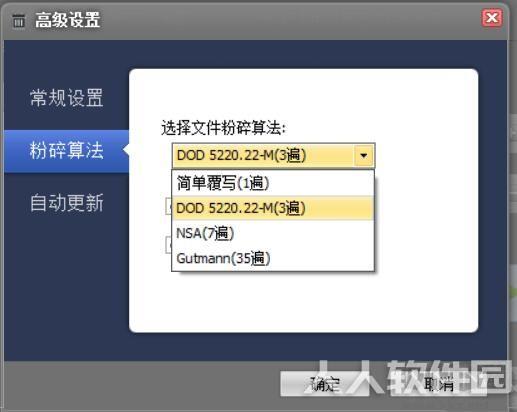
Task: Pick highlighted DOD 5220.22-M(3遍) list entry
Action: (273, 208)
